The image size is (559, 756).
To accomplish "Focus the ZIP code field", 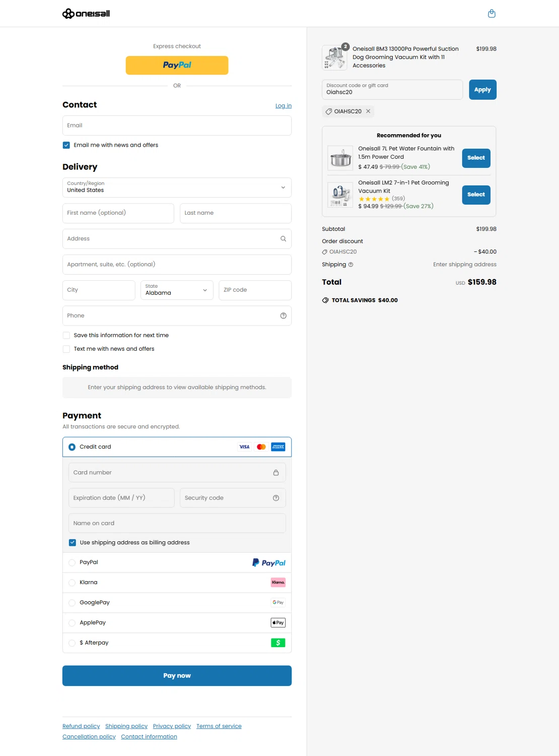I will (255, 290).
